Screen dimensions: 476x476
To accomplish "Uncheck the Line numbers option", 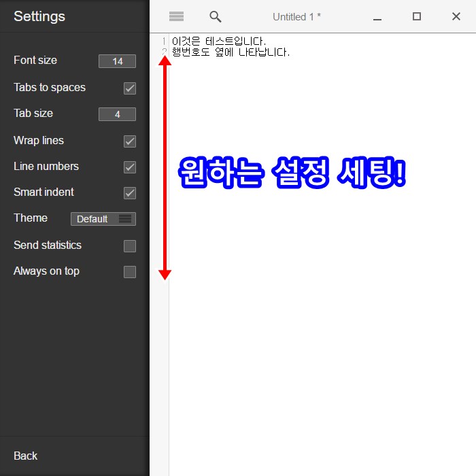I will point(130,167).
